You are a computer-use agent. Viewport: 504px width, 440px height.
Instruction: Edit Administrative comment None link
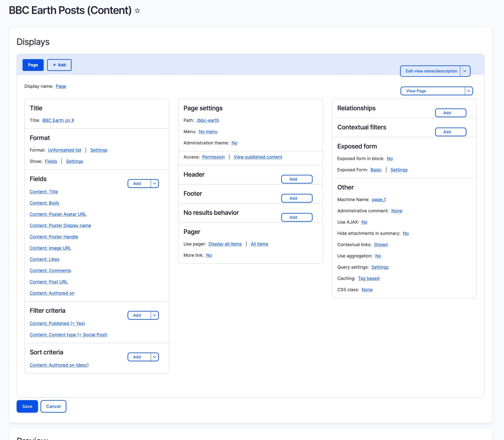[397, 211]
